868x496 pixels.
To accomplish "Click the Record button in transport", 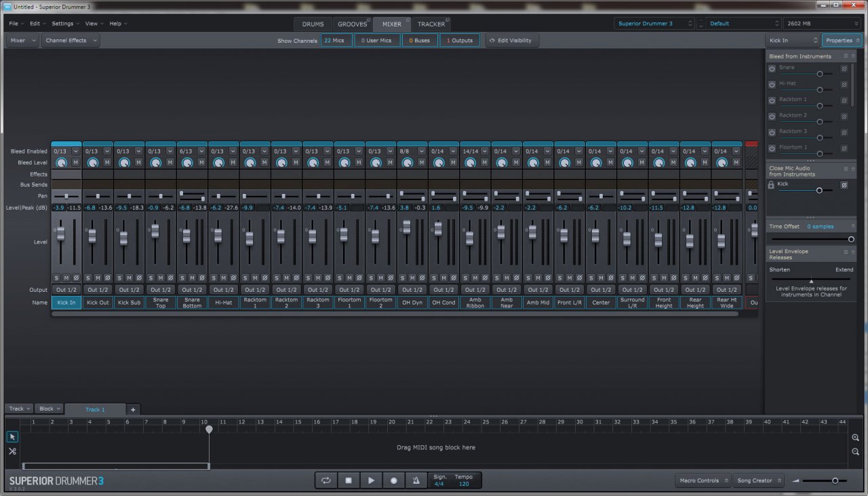I will tap(393, 480).
